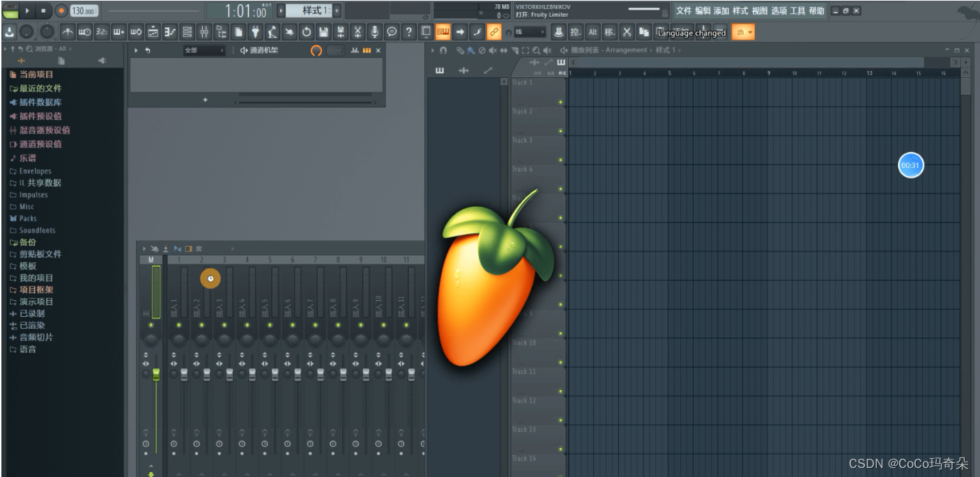The height and width of the screenshot is (477, 980).
Task: Click the zoom magnifier tool in playlist toolbar
Action: tap(536, 50)
